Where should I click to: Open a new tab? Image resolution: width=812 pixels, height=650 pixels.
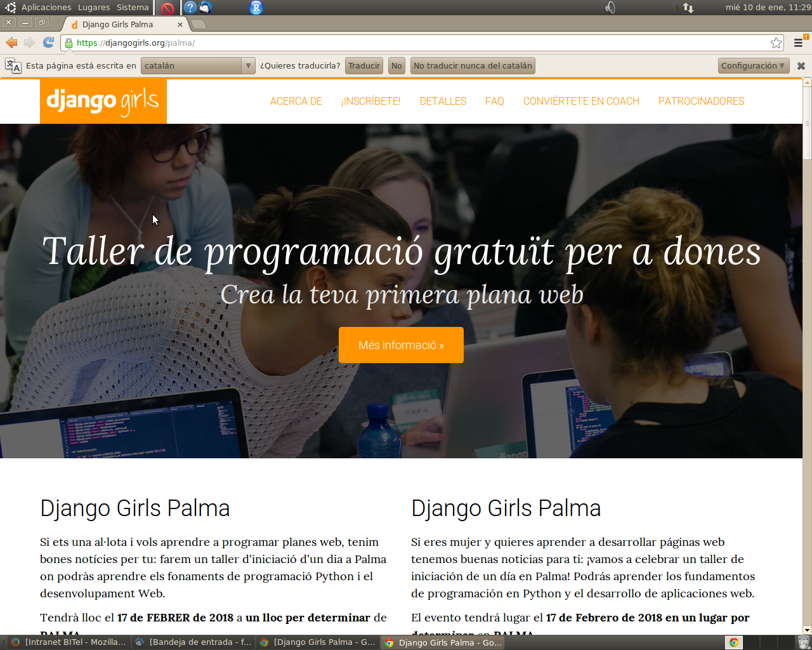coord(199,24)
